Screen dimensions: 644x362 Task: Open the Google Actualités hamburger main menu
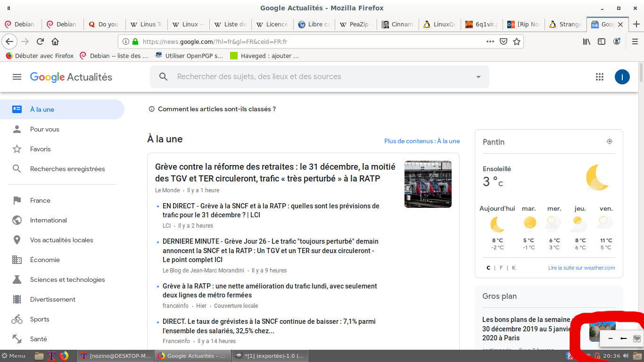17,77
